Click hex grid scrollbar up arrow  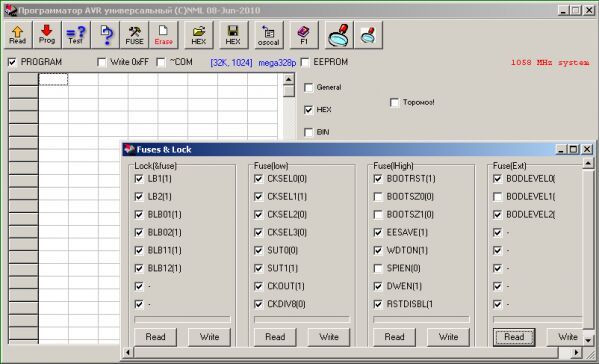click(x=289, y=79)
